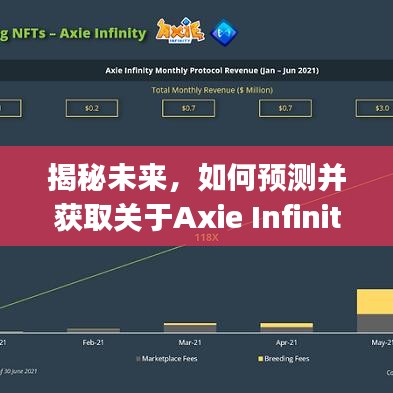Click the Mar-21 revenue bar
Viewport: 393px width, 393px height.
pos(190,327)
